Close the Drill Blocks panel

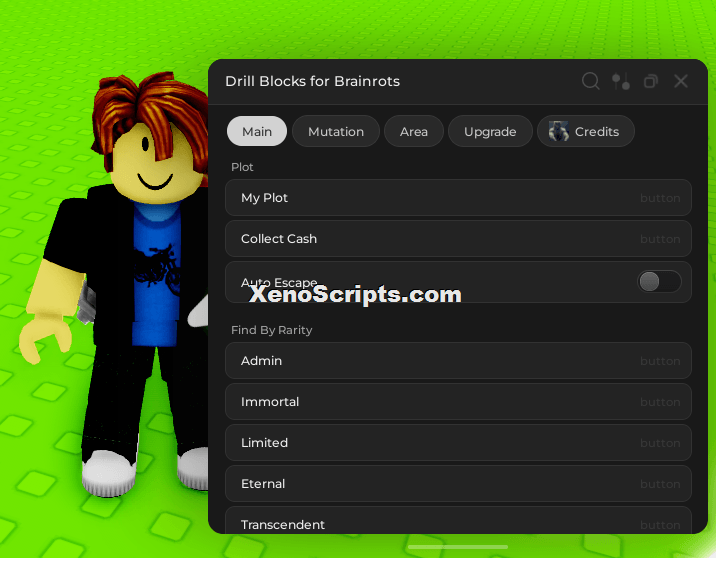pyautogui.click(x=681, y=81)
